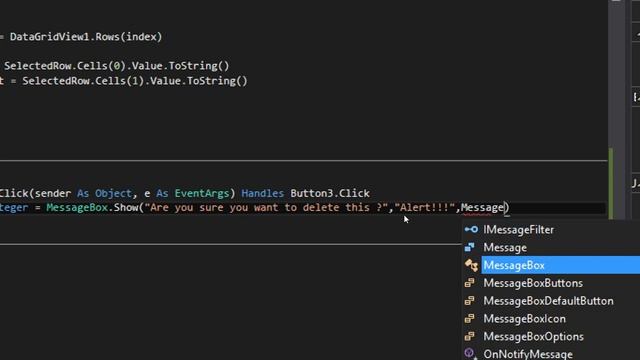Click the IMessageFilter interface icon

tap(471, 229)
